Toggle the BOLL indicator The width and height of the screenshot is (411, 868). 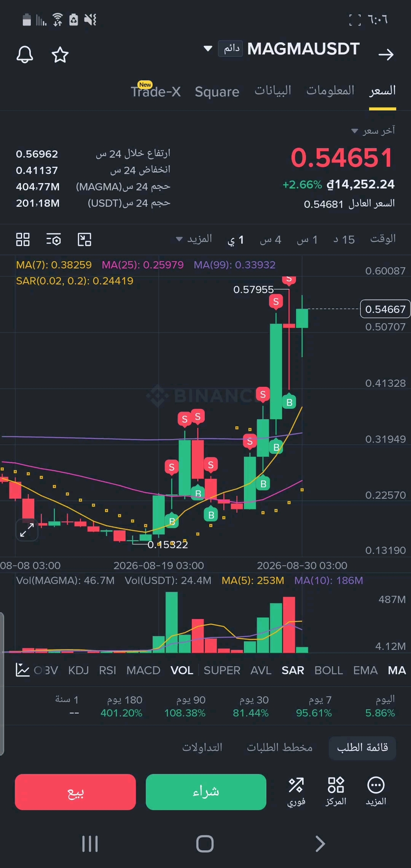329,670
